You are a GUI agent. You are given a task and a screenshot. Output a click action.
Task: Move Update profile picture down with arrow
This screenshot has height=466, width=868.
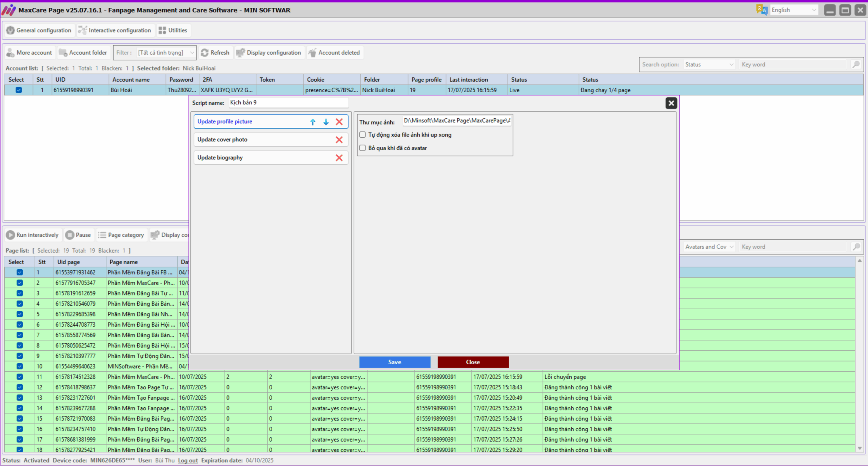pyautogui.click(x=325, y=122)
